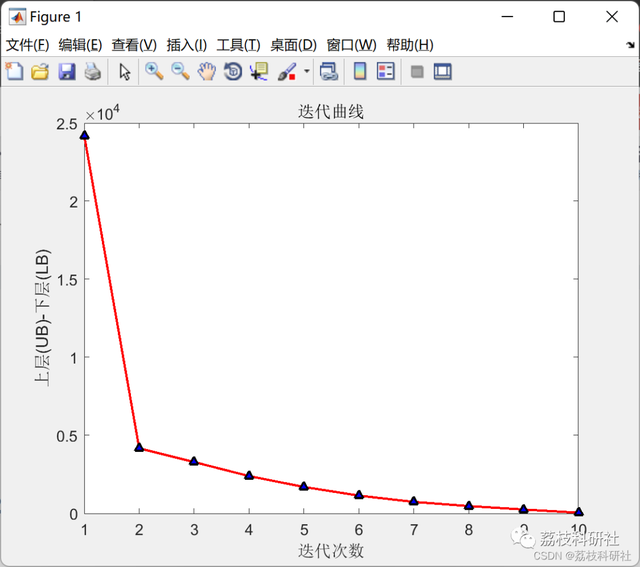
Task: Click the Hide Plot Tools icon
Action: pos(417,72)
